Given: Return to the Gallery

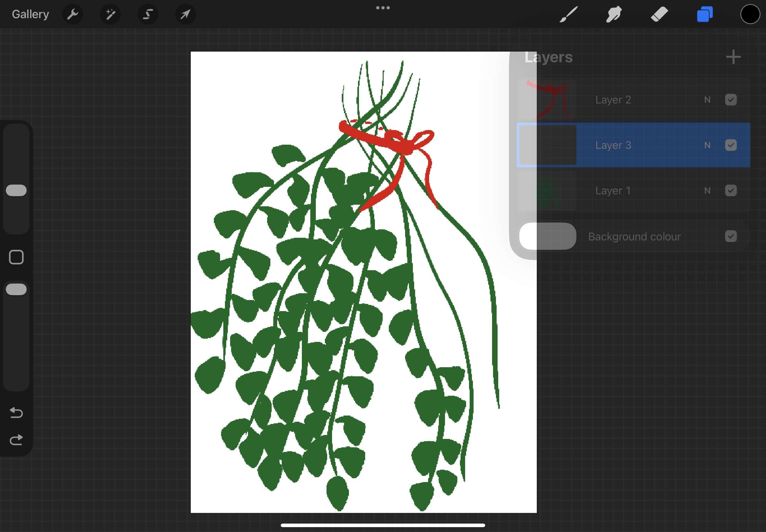Looking at the screenshot, I should coord(30,14).
